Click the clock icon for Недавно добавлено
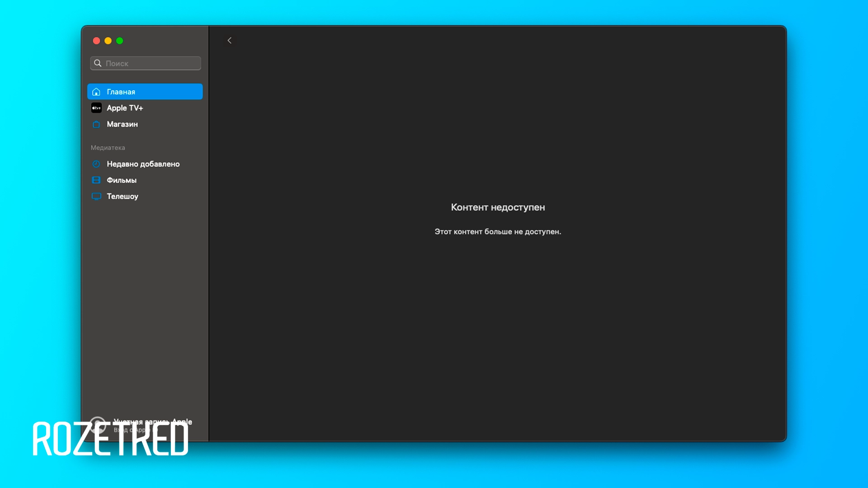 (96, 164)
